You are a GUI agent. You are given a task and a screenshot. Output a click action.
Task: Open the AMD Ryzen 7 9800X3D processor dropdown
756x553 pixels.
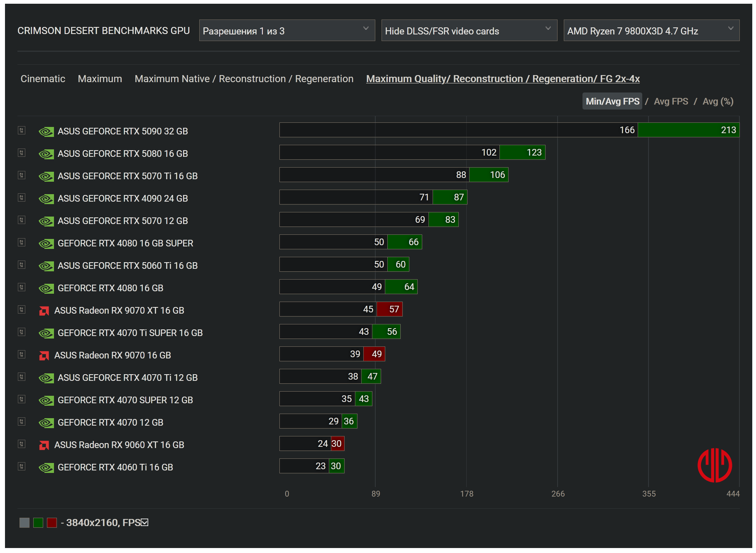651,31
